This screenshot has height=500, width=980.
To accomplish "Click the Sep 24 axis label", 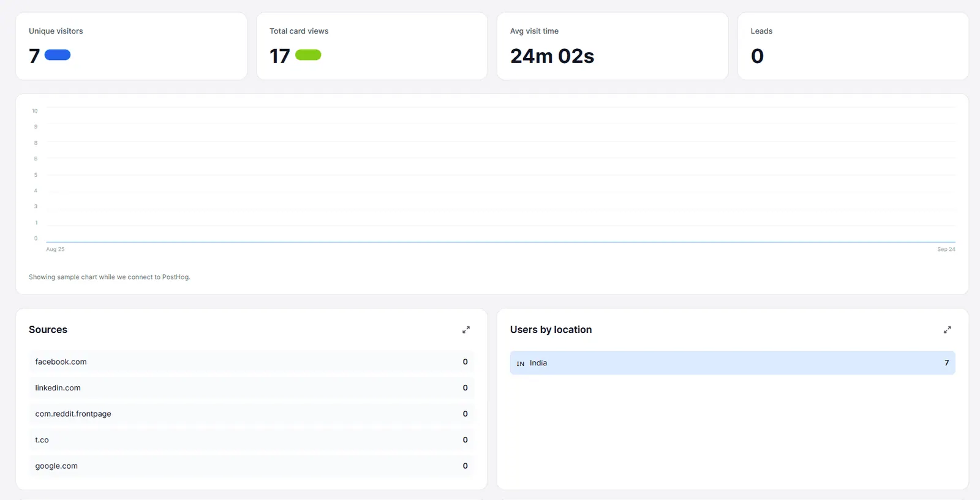I will click(x=946, y=250).
